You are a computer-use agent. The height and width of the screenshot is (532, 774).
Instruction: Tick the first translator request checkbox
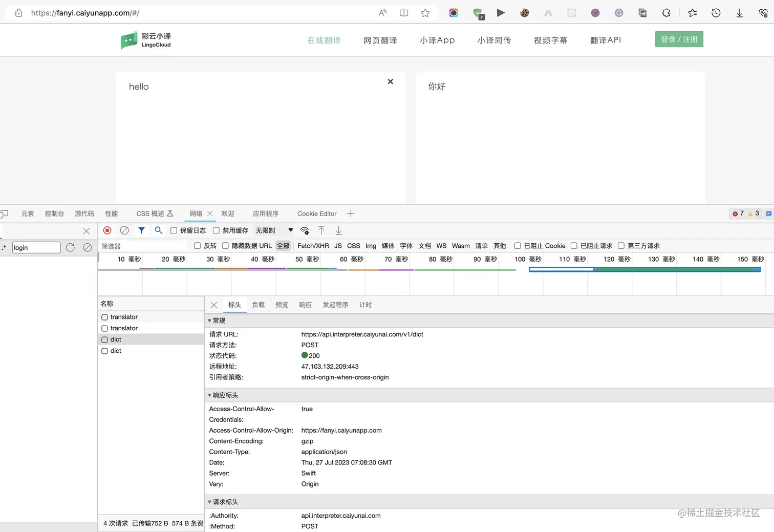click(105, 317)
